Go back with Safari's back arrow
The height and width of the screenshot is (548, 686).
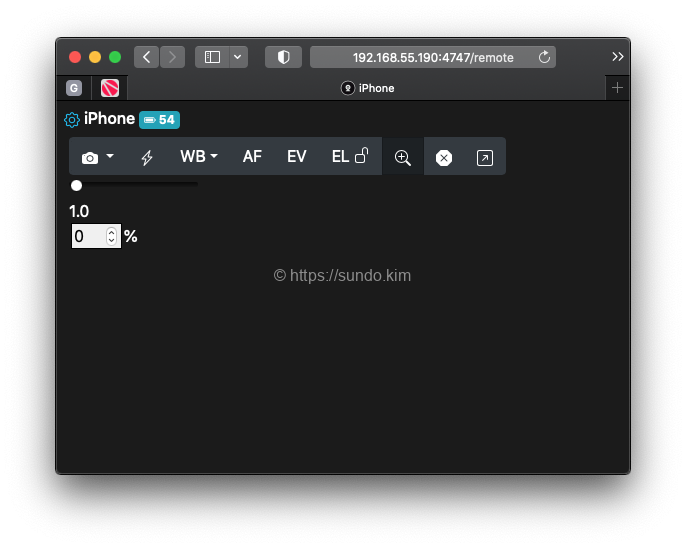[147, 57]
